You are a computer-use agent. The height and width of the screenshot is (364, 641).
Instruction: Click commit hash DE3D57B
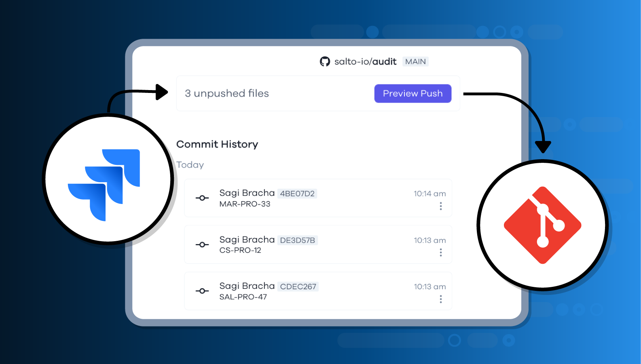click(298, 240)
